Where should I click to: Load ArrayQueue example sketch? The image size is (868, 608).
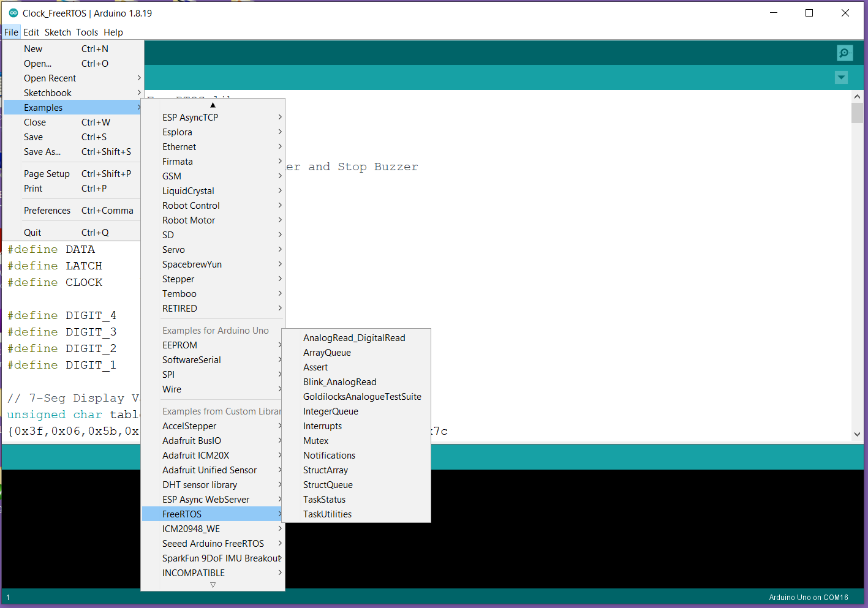click(357, 353)
